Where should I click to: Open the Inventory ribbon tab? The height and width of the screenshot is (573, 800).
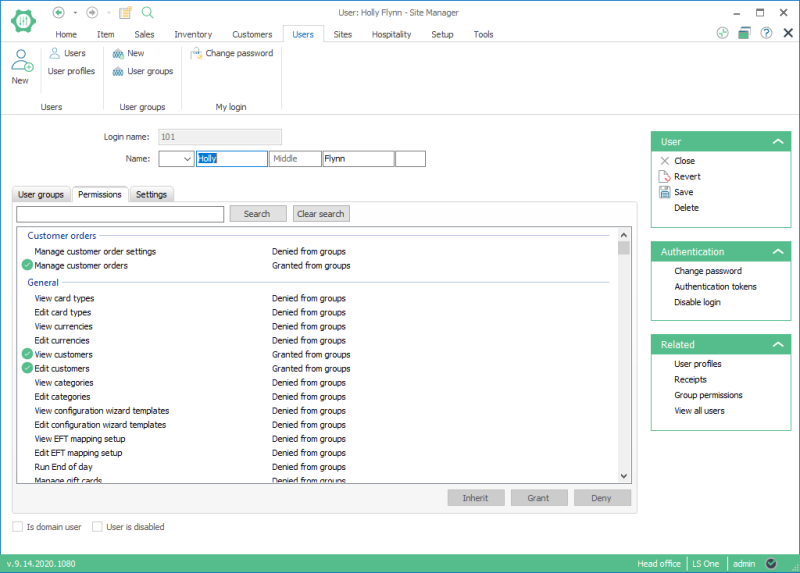coord(193,34)
